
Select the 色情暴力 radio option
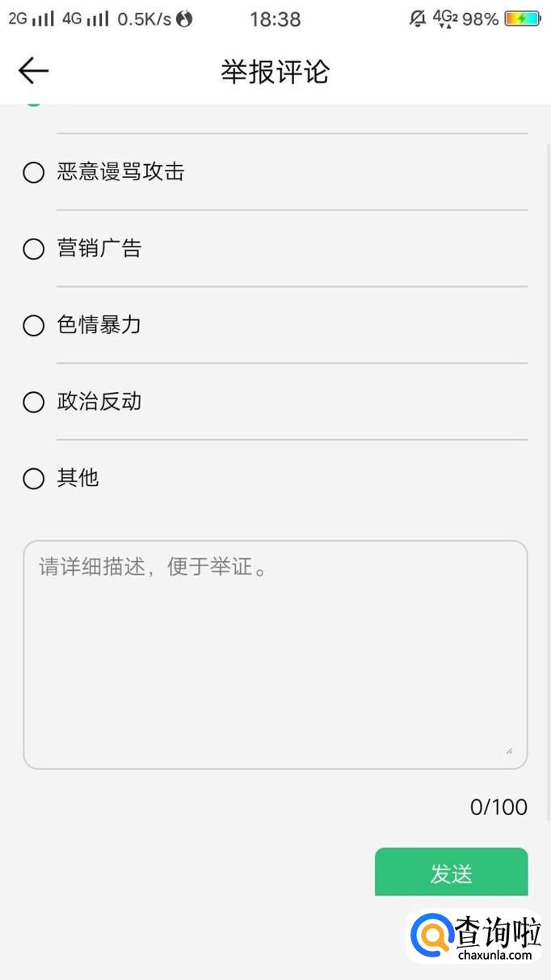point(33,326)
